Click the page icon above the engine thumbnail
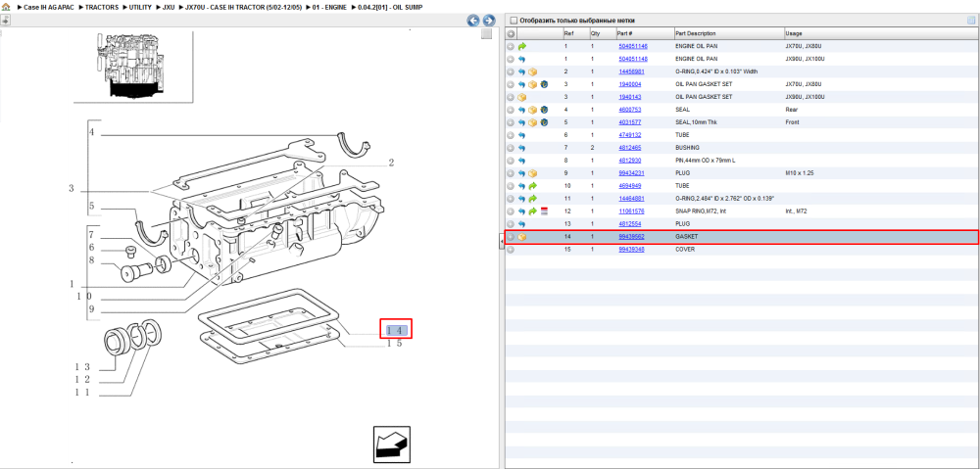The width and height of the screenshot is (980, 469). [x=6, y=20]
